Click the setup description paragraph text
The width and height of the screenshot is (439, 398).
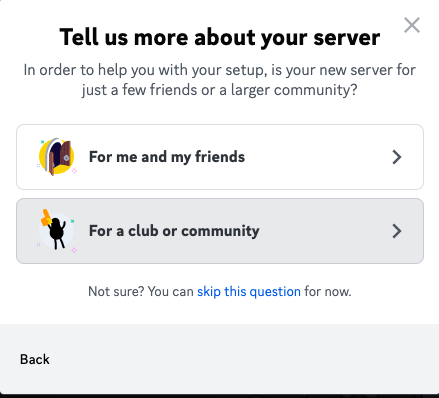(x=220, y=80)
